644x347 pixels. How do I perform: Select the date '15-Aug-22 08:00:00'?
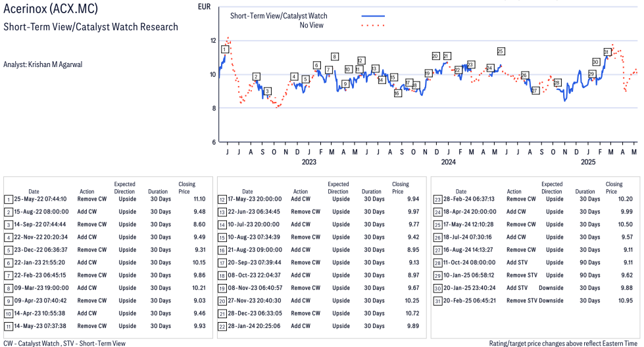41,212
